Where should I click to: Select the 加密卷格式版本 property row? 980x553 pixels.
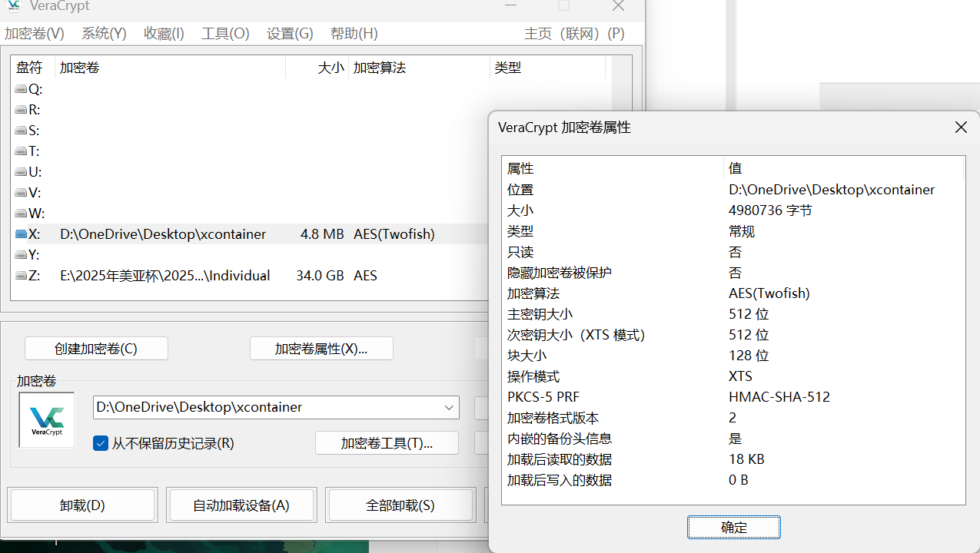tap(734, 418)
